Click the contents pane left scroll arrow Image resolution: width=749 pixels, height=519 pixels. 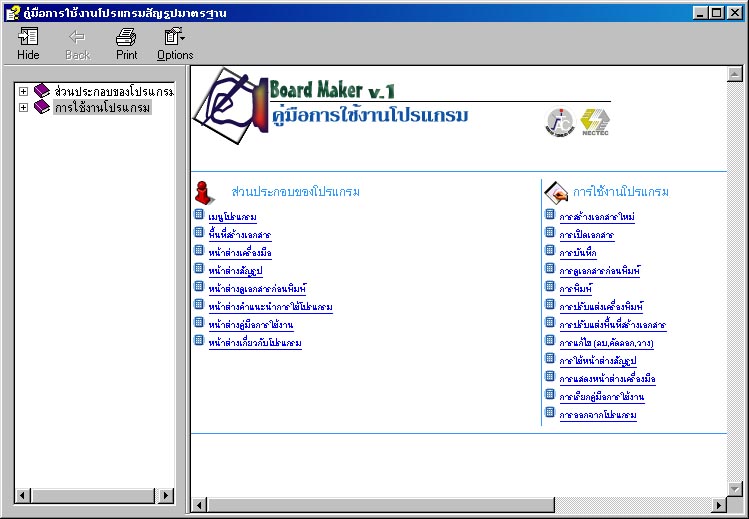click(x=22, y=496)
